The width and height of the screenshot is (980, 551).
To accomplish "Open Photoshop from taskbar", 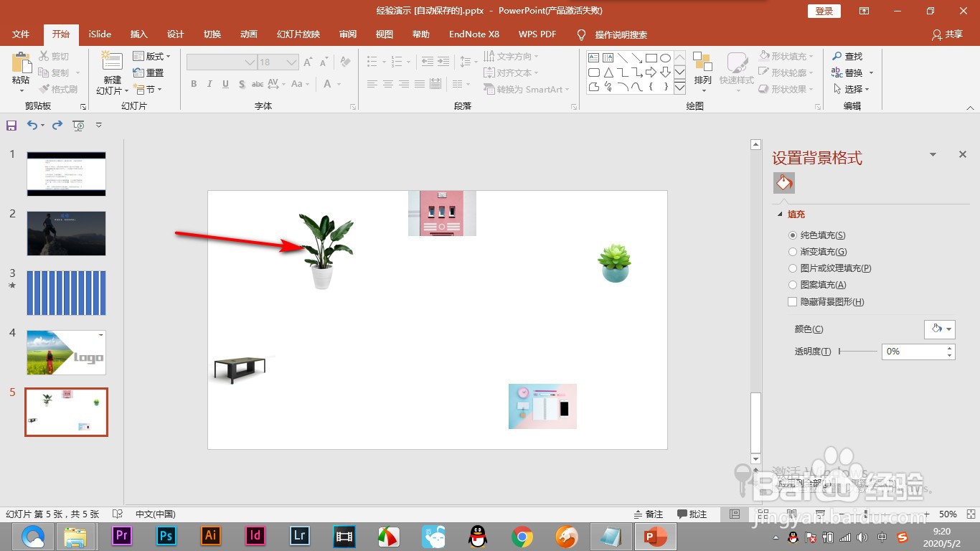I will [x=166, y=536].
